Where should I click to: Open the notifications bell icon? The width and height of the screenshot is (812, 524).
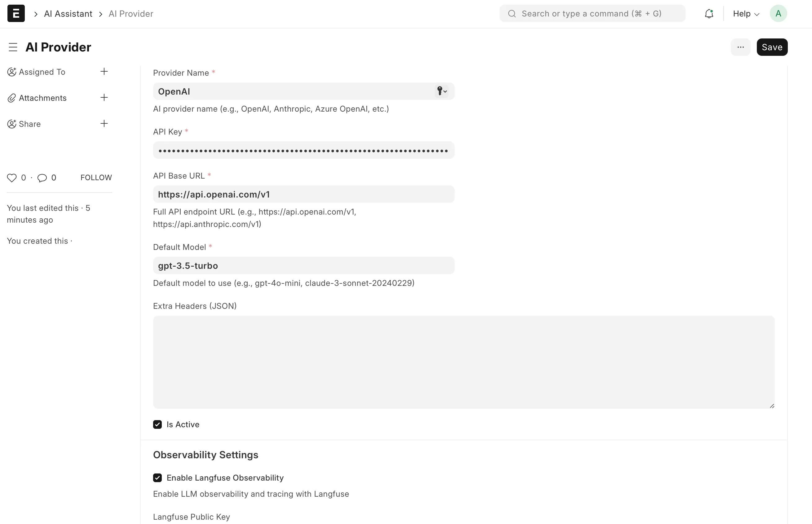pyautogui.click(x=709, y=14)
